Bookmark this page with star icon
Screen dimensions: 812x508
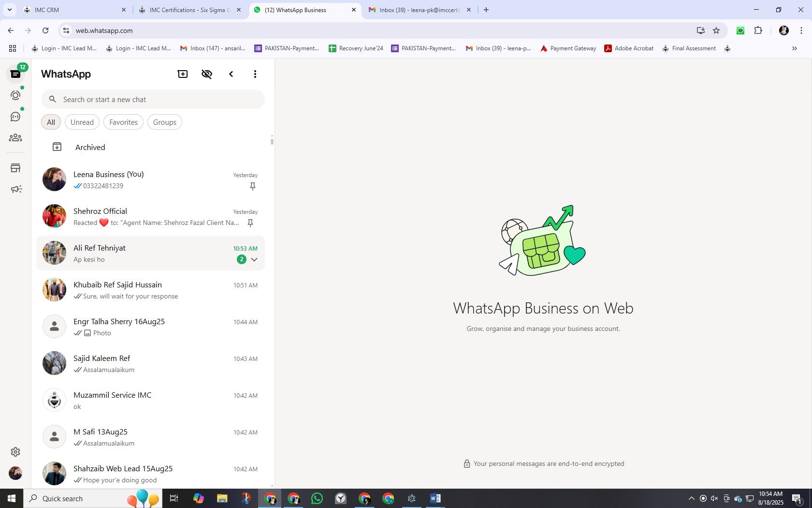tap(716, 30)
